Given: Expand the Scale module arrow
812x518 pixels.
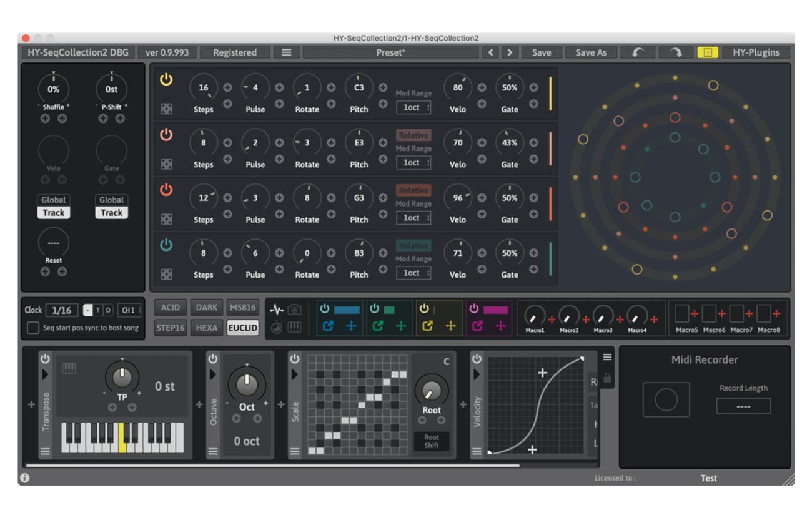Looking at the screenshot, I should 295,374.
